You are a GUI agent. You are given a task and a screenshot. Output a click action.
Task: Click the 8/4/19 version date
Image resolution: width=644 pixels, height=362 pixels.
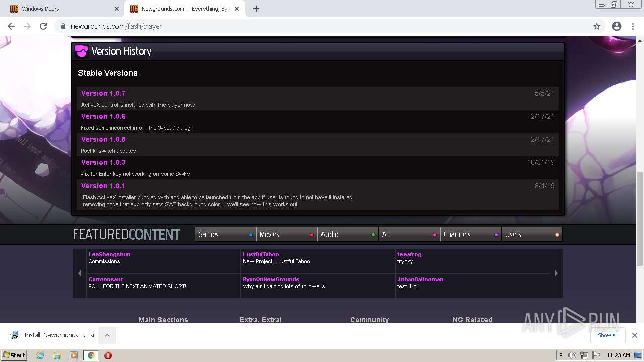[544, 186]
